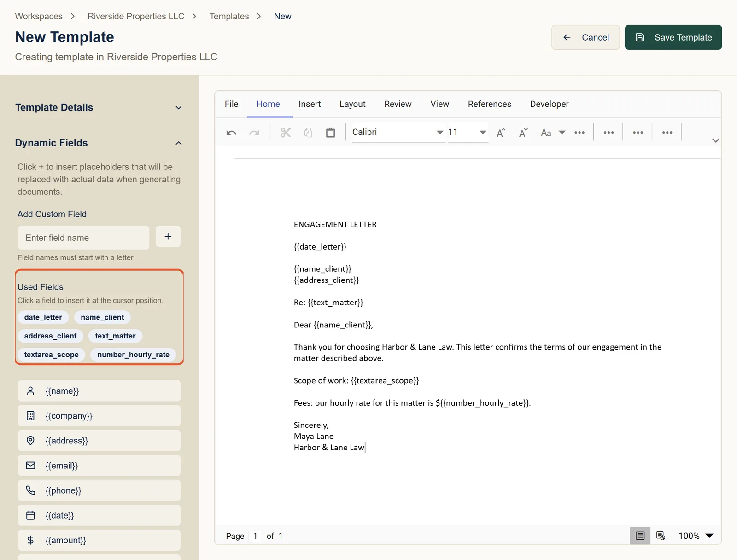Click the Grow Font icon
The width and height of the screenshot is (737, 560).
tap(501, 133)
